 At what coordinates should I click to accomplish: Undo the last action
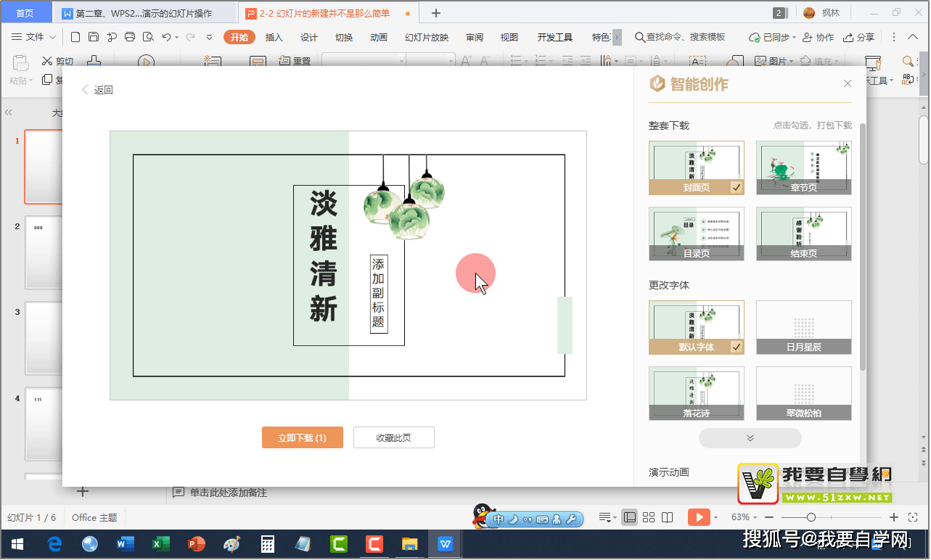click(167, 37)
